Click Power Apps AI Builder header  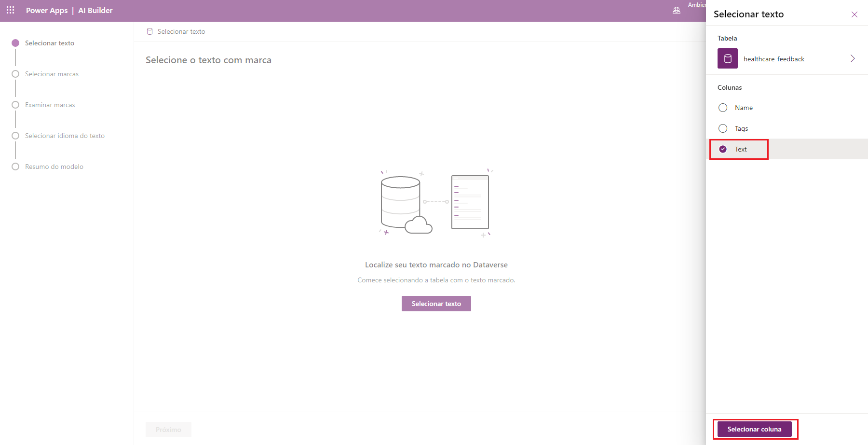click(x=69, y=10)
